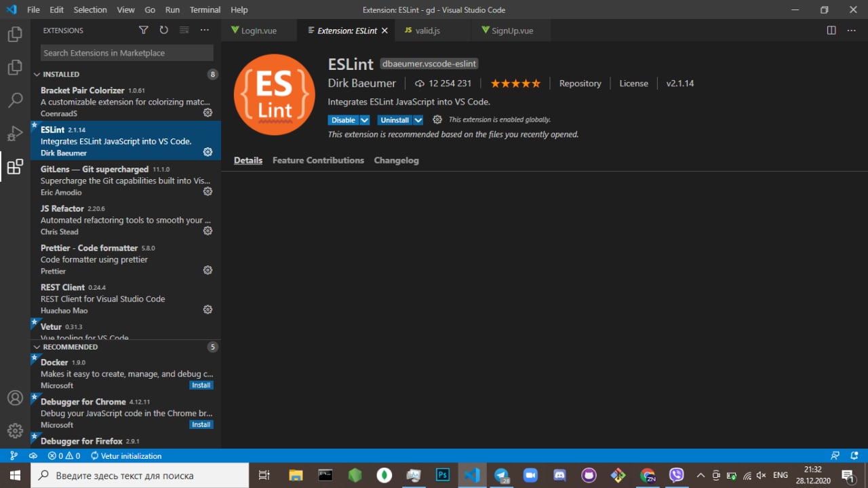Open ESLint Repository link
The height and width of the screenshot is (488, 868).
[x=580, y=83]
